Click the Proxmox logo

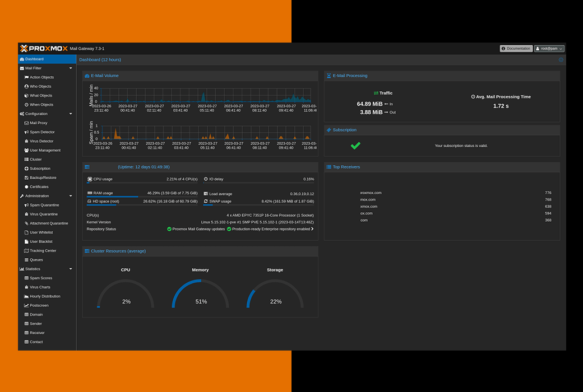click(44, 49)
